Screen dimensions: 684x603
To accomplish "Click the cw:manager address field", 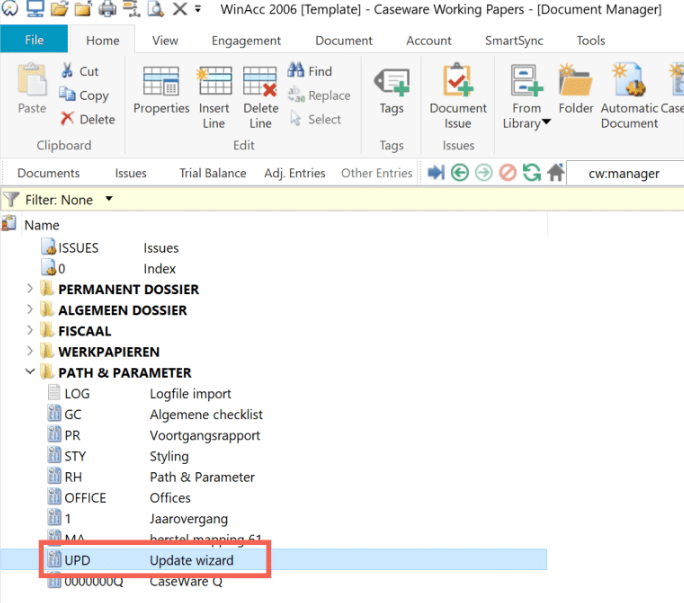I will click(x=624, y=173).
